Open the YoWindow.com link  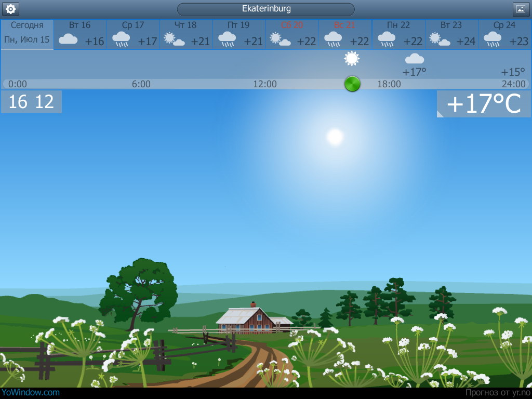[x=31, y=393]
